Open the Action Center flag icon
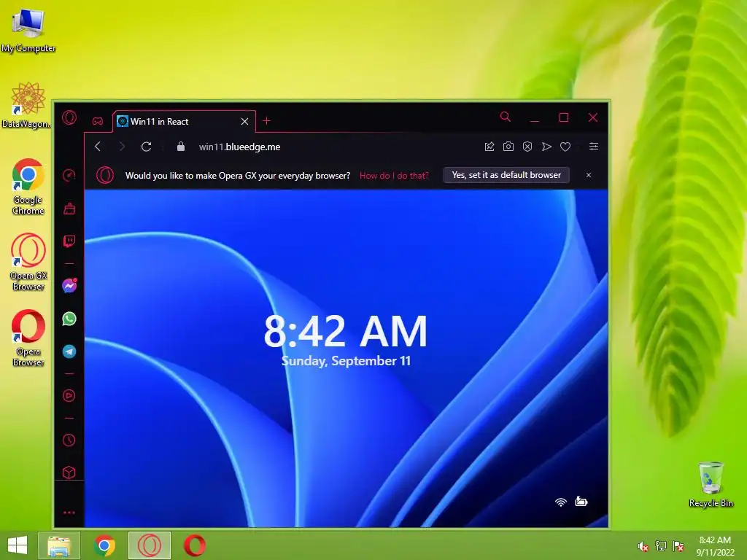The image size is (747, 560). point(678,545)
